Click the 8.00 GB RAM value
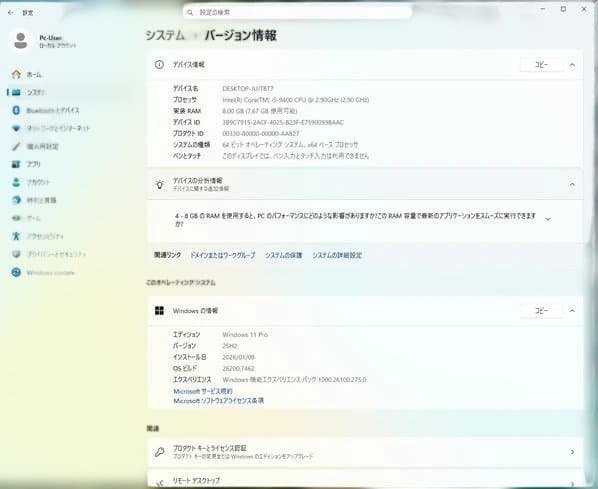Viewport: 598px width, 489px height. click(260, 111)
